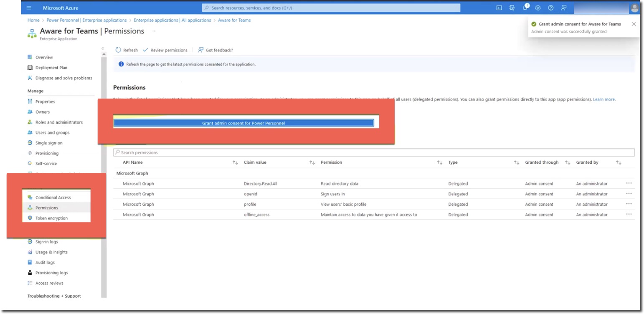Click Sign users in permission text
The height and width of the screenshot is (314, 644).
pos(333,194)
